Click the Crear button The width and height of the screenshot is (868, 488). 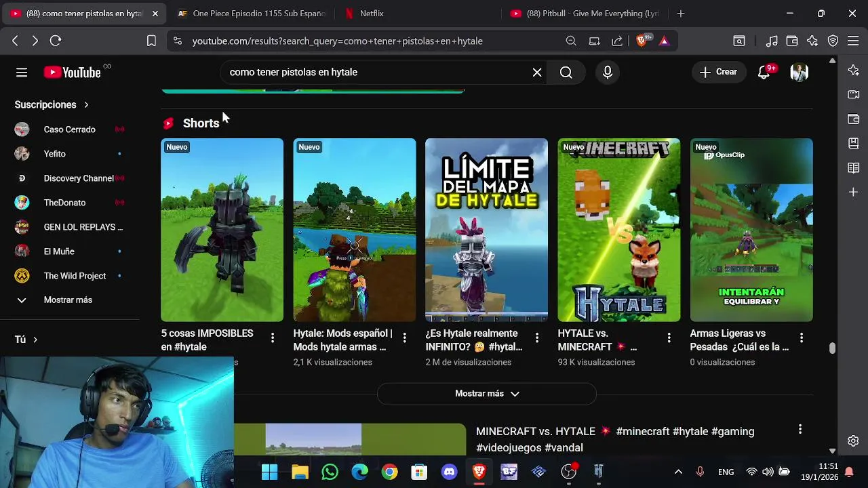point(718,72)
